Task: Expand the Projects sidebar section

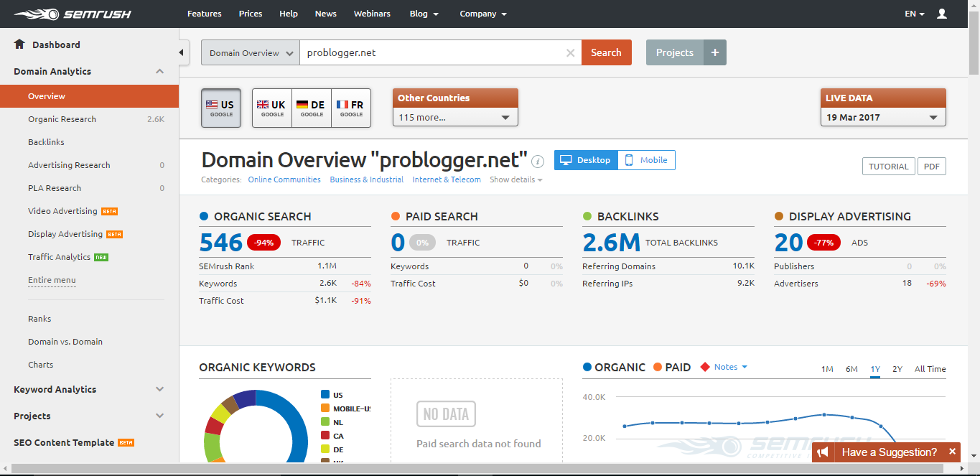Action: (x=160, y=416)
